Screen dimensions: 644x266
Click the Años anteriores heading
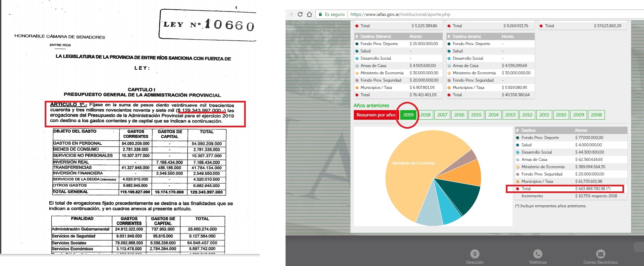(x=371, y=105)
